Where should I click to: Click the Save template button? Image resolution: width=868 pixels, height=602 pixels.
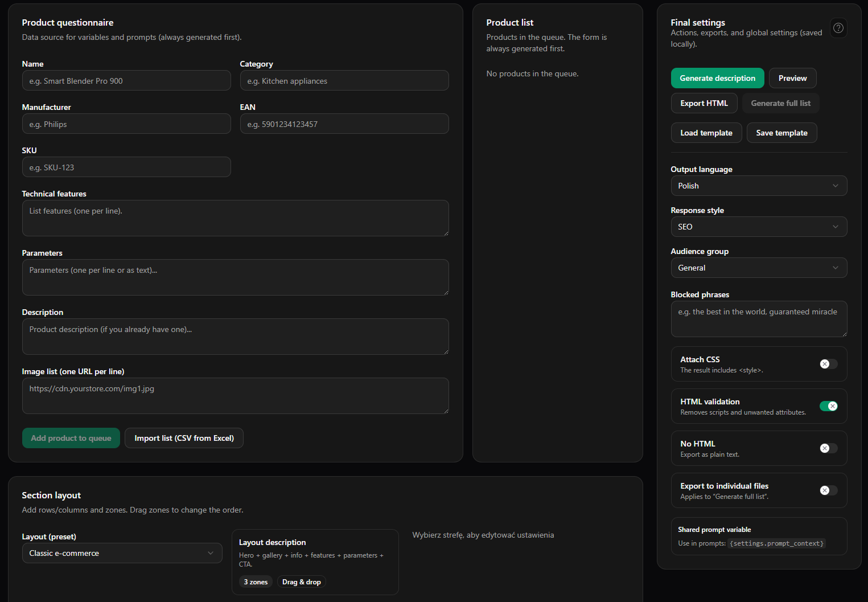tap(781, 133)
